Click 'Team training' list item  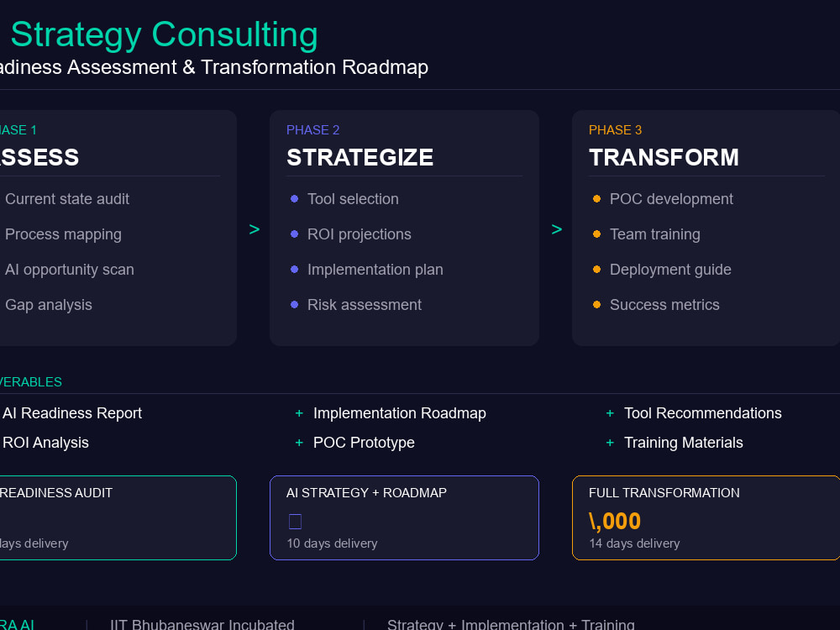click(654, 234)
